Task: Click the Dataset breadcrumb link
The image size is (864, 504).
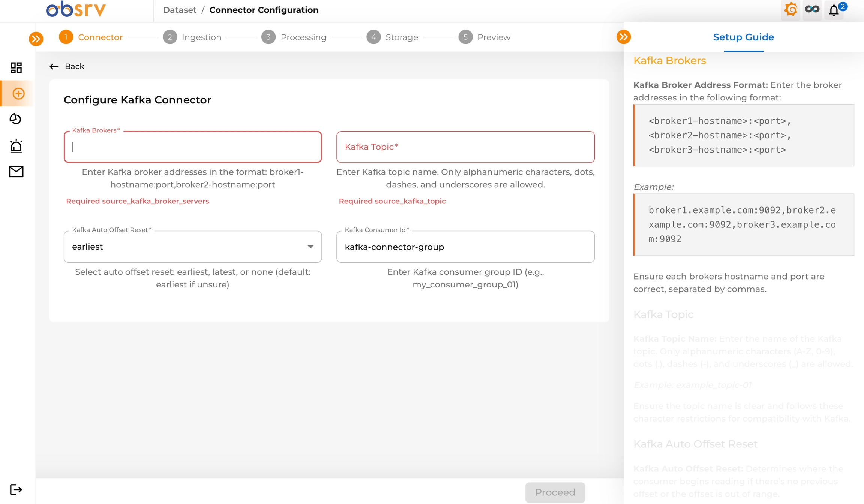Action: [x=180, y=10]
